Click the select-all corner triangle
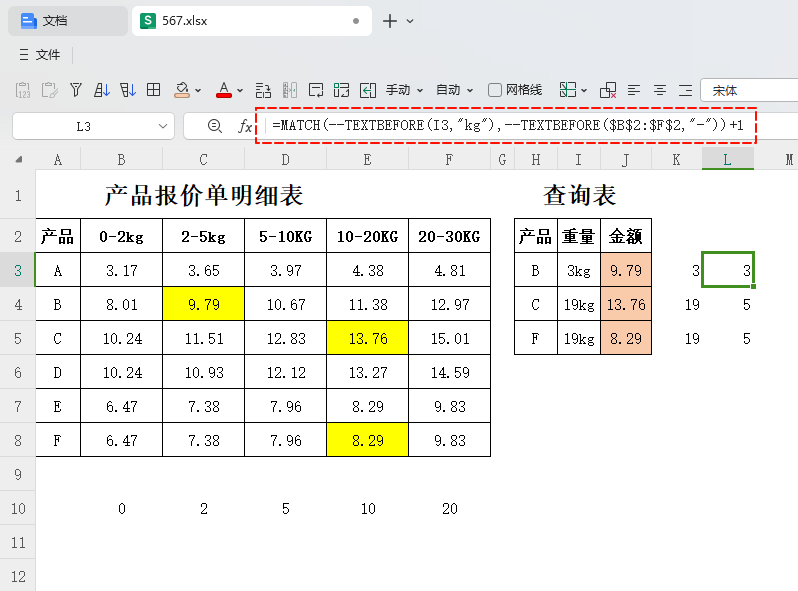Image resolution: width=798 pixels, height=591 pixels. coord(19,159)
